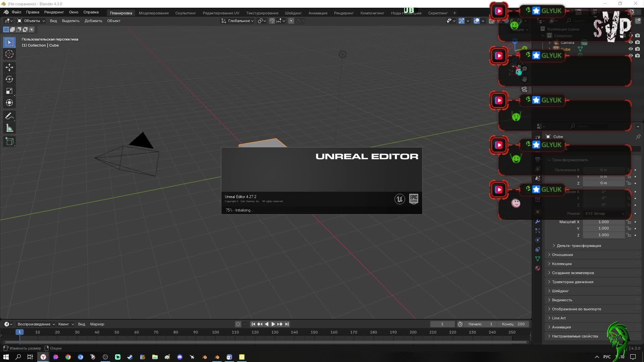Expand the Отношения panel
Viewport: 644px width, 362px height.
pyautogui.click(x=562, y=255)
